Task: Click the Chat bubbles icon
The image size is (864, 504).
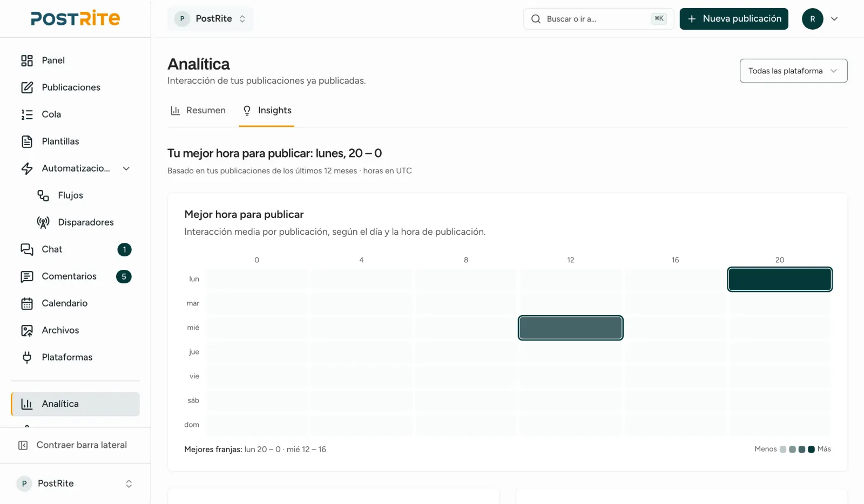Action: tap(27, 249)
